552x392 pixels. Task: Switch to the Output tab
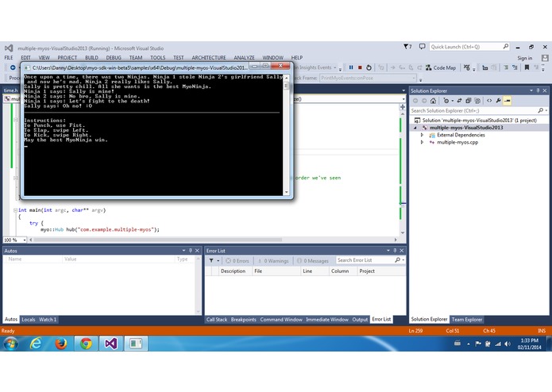click(360, 320)
